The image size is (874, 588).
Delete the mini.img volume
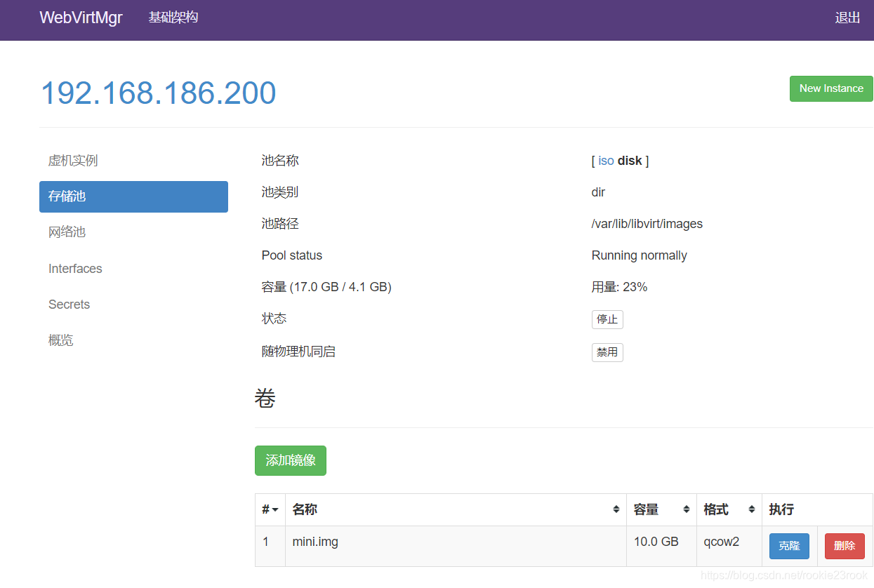(844, 546)
